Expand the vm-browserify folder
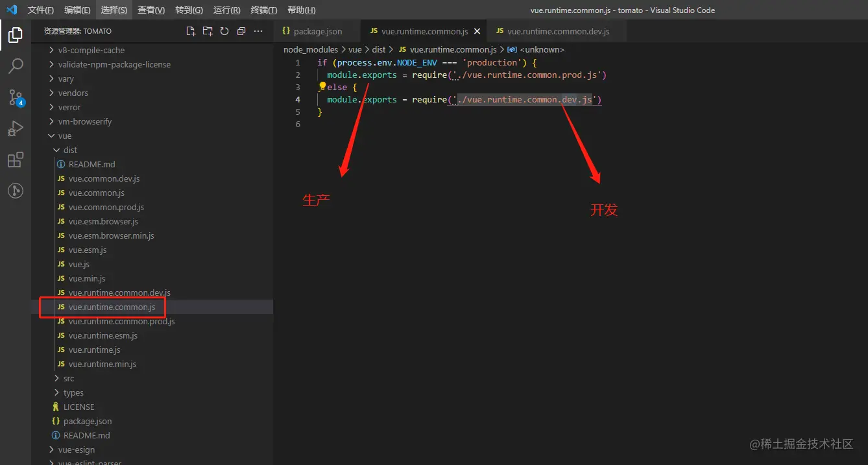This screenshot has width=868, height=465. click(x=85, y=121)
